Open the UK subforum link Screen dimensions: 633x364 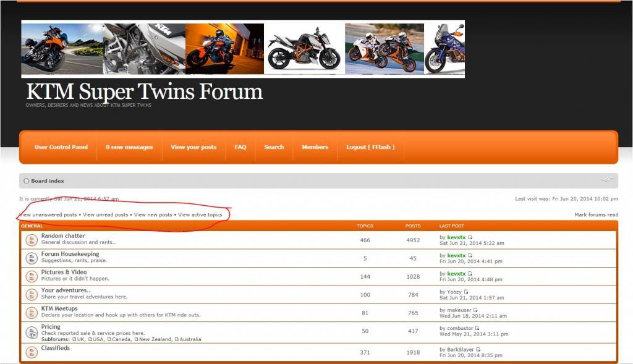click(81, 339)
